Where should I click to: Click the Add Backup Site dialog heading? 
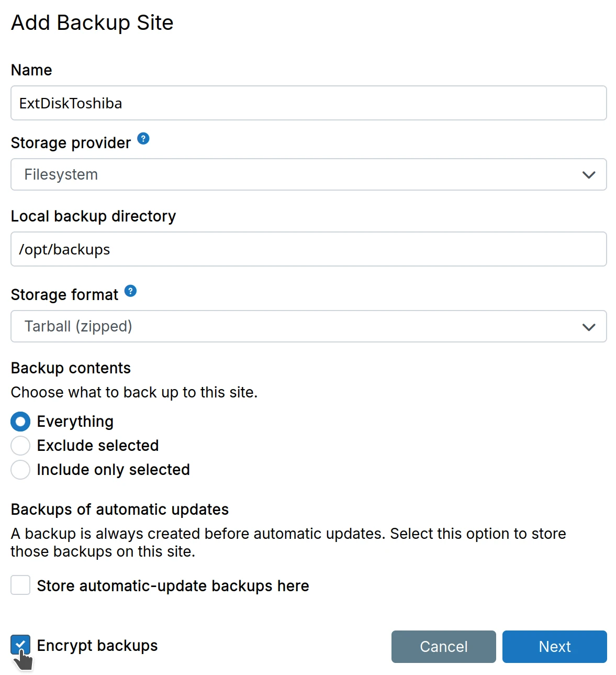(92, 23)
